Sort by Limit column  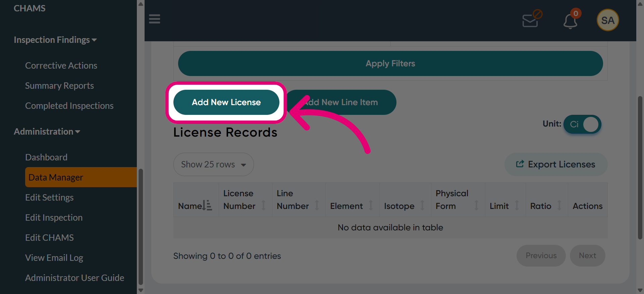pos(505,200)
